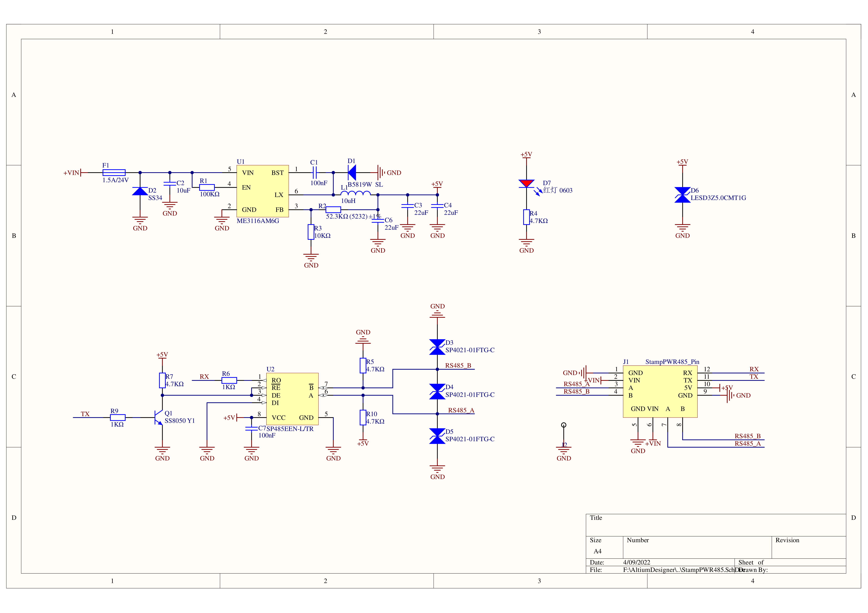Click the R10 4.7KΩ resistor symbol
The image size is (868, 613).
pyautogui.click(x=363, y=418)
